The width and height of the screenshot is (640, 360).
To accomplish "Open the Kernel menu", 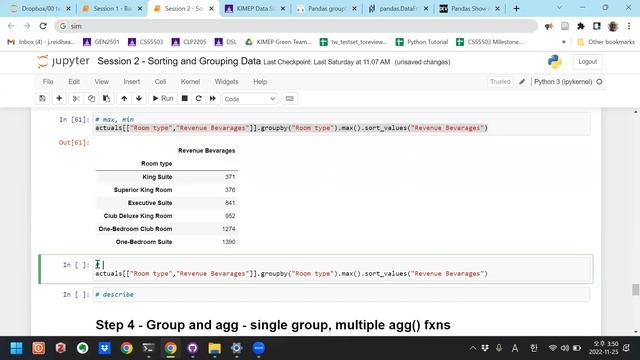I will (190, 82).
